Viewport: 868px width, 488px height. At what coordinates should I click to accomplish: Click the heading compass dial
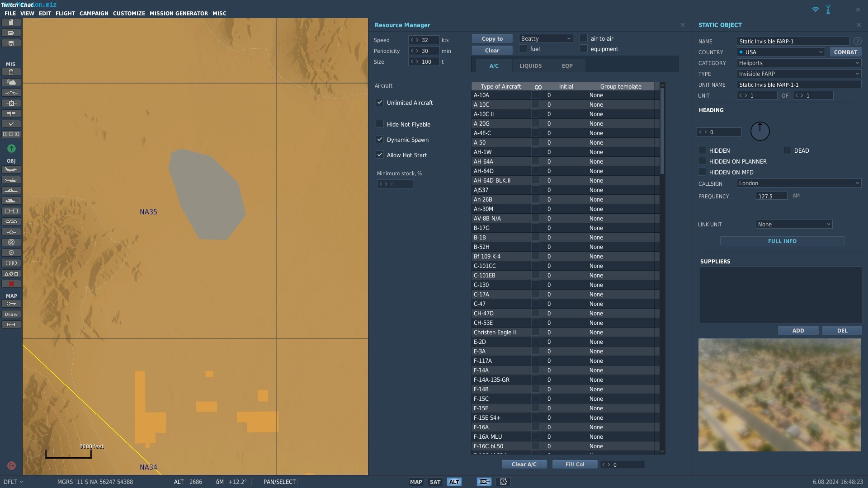(760, 131)
